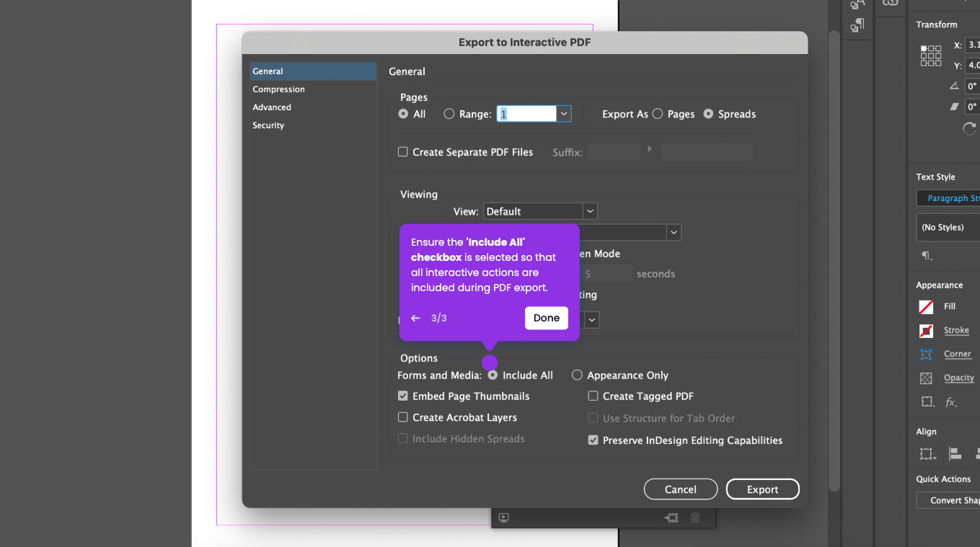Click the rotation angle value field
This screenshot has height=547, width=980.
click(x=973, y=86)
